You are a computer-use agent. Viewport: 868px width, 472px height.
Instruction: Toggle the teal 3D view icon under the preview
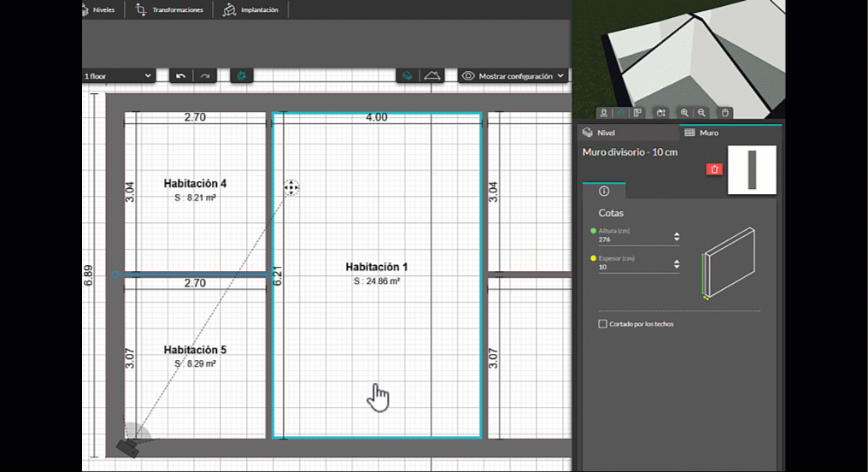coord(621,113)
